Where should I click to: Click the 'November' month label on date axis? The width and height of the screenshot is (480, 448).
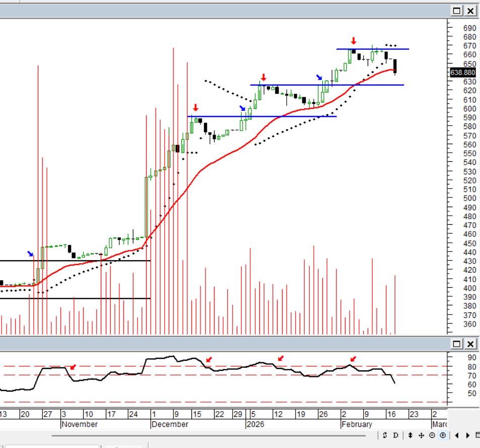80,424
